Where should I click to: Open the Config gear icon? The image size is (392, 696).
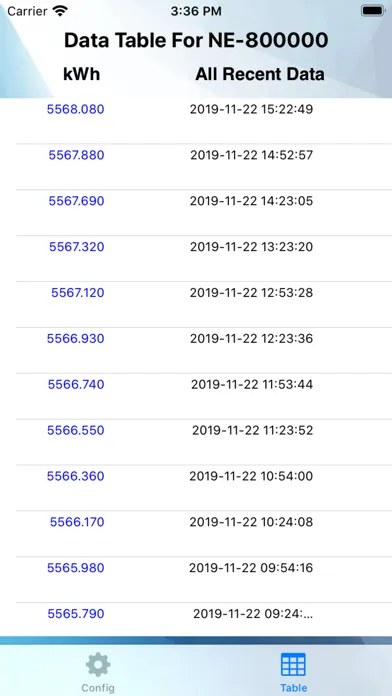click(x=98, y=664)
